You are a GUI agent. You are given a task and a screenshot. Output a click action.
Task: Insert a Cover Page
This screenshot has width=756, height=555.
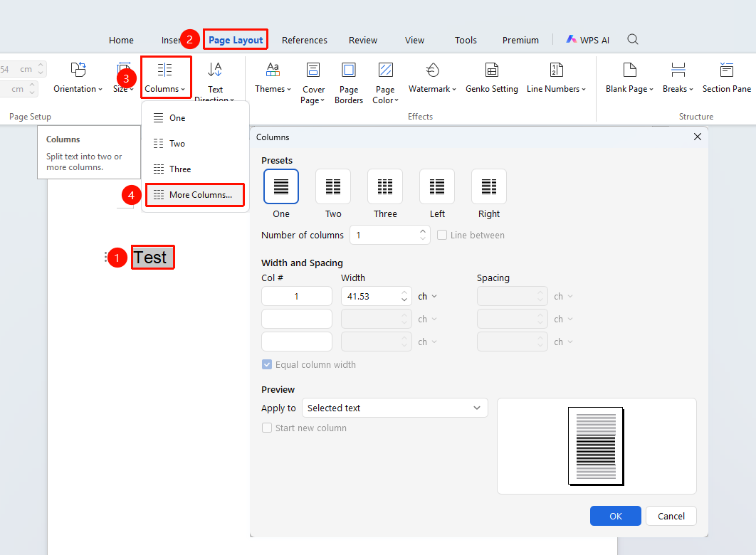point(313,83)
